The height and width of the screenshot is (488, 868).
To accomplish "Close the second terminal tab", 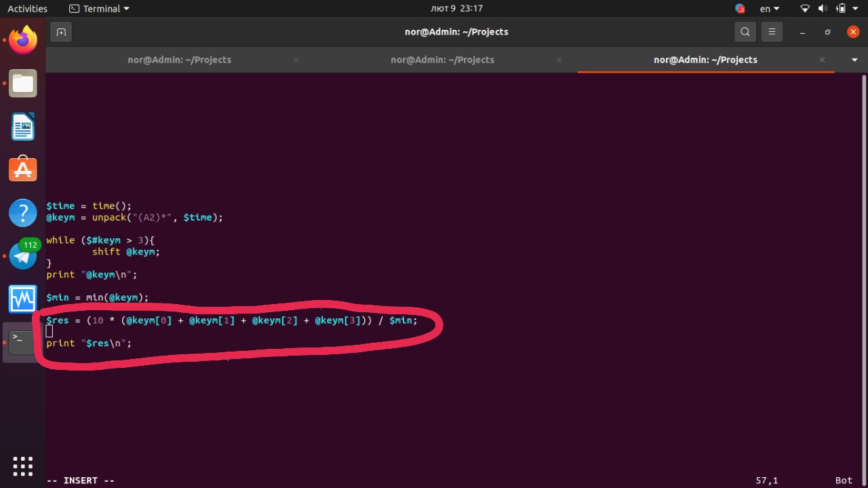I will tap(559, 60).
